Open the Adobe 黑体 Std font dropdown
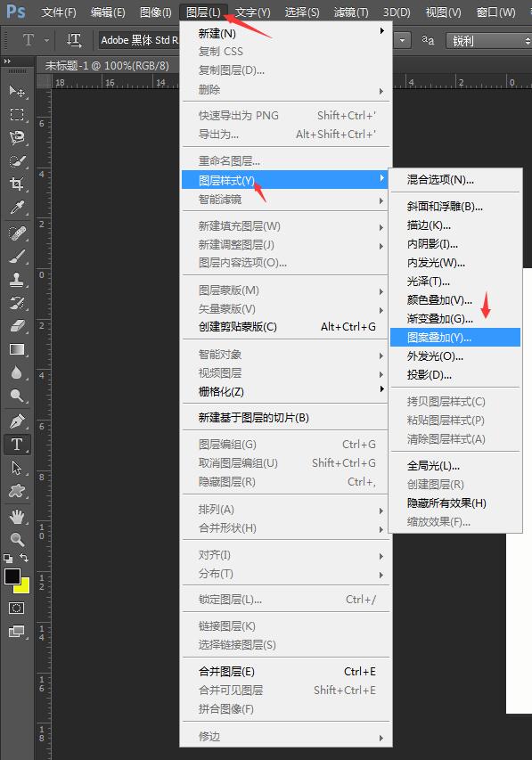 tap(139, 40)
